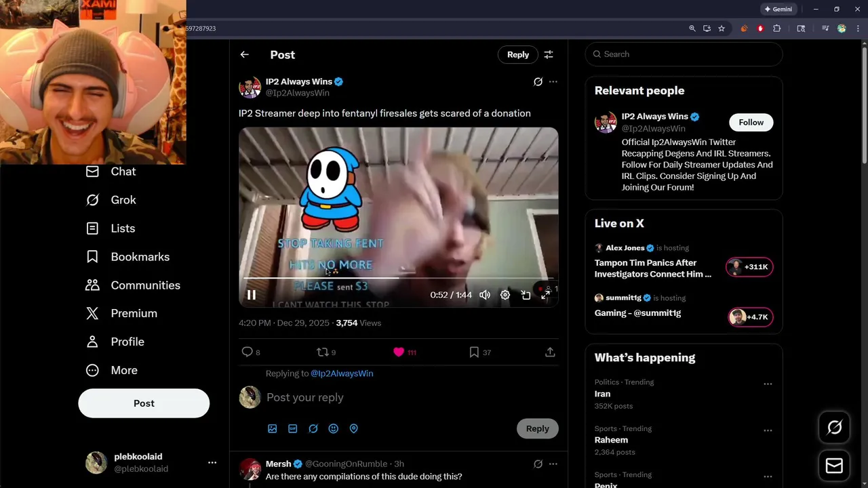Open Chrome zoom magnifier icon

(692, 28)
